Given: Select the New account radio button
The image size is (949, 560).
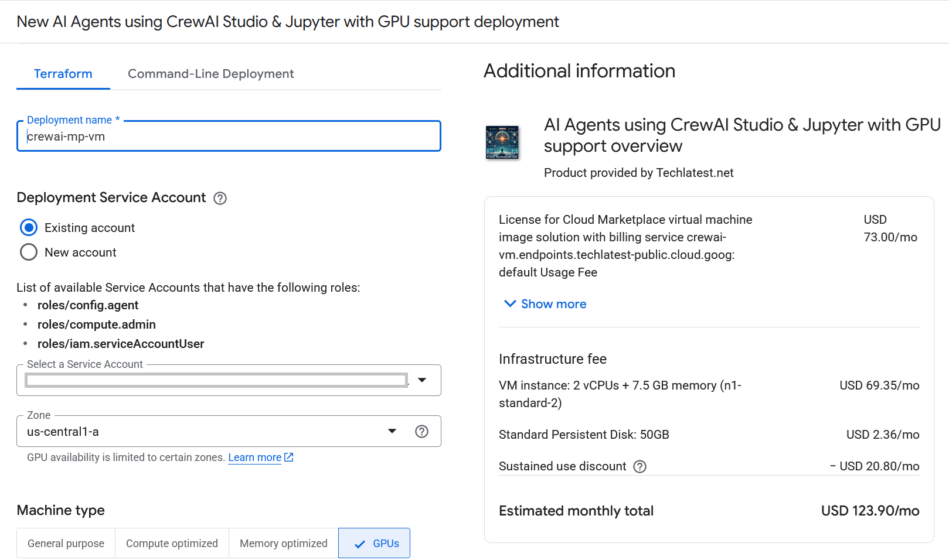Looking at the screenshot, I should [x=29, y=252].
